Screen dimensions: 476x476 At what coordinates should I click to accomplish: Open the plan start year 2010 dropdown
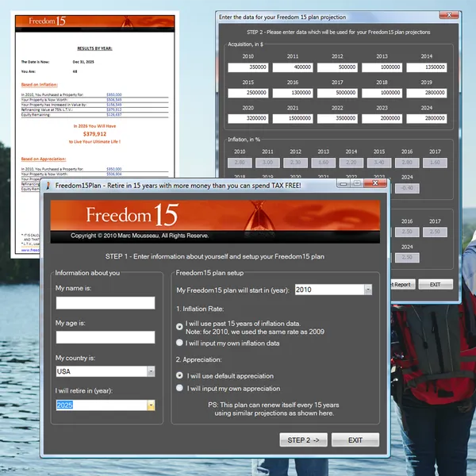click(x=368, y=290)
